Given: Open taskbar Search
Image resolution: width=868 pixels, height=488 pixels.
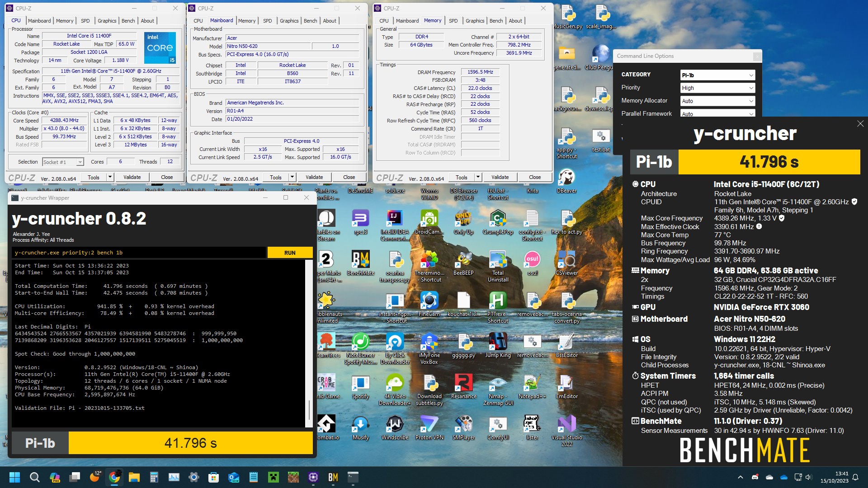Looking at the screenshot, I should point(34,477).
